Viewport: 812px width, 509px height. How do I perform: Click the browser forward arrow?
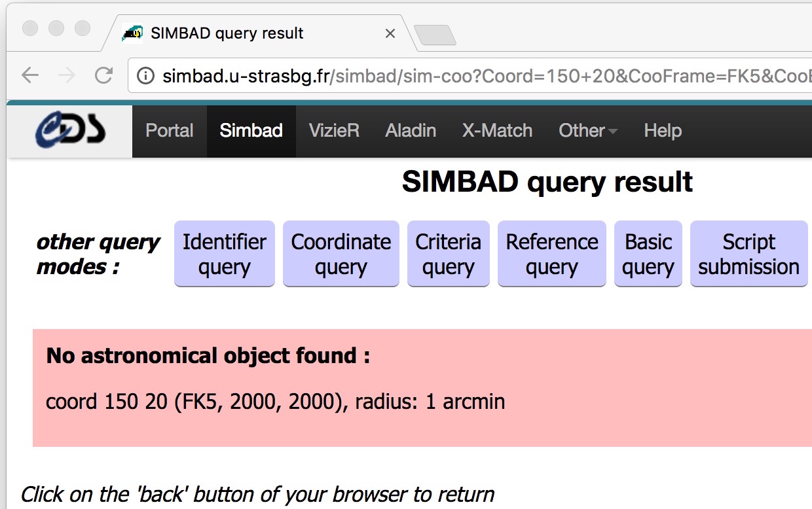[67, 75]
